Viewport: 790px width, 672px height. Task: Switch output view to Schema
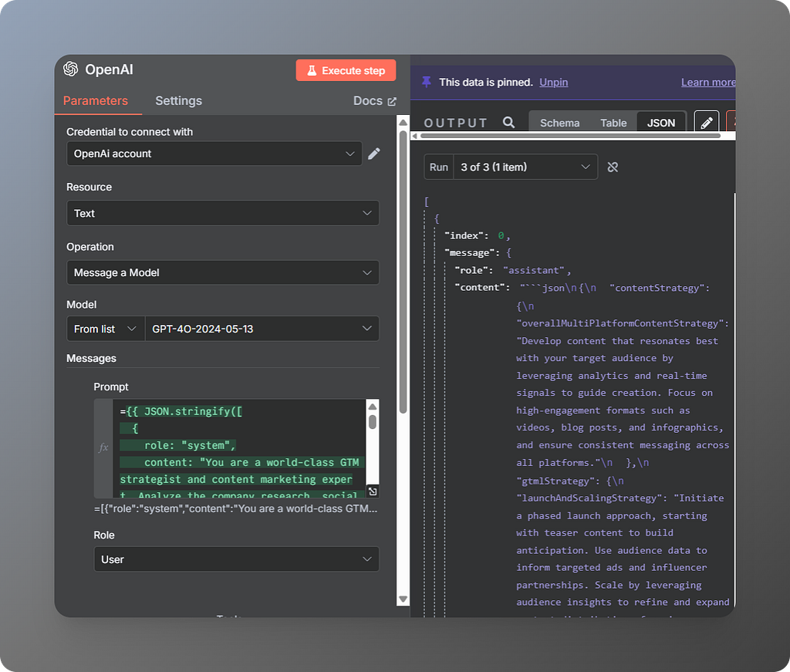click(559, 123)
